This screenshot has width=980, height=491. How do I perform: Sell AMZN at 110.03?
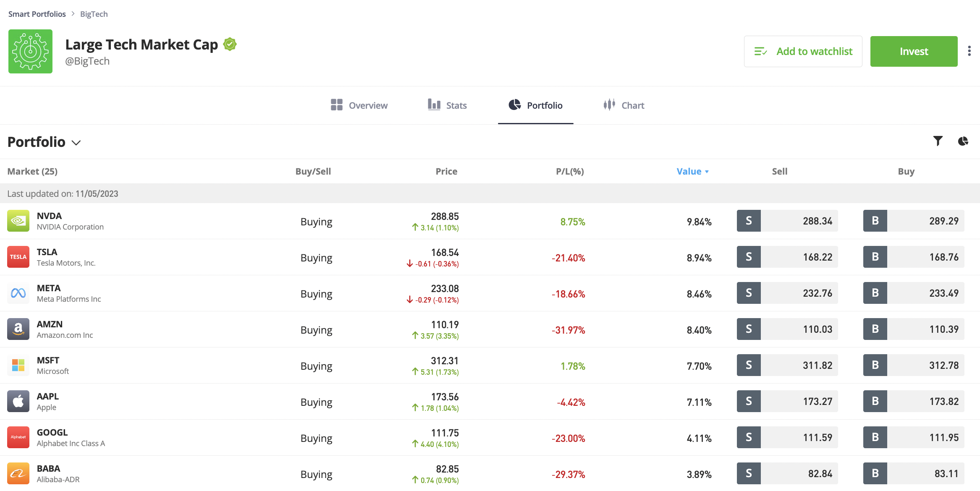pos(787,329)
